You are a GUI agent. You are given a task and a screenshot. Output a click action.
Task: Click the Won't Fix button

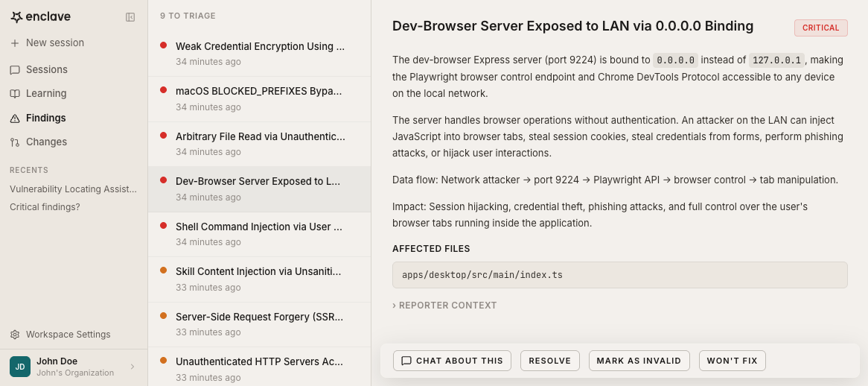[x=732, y=361]
